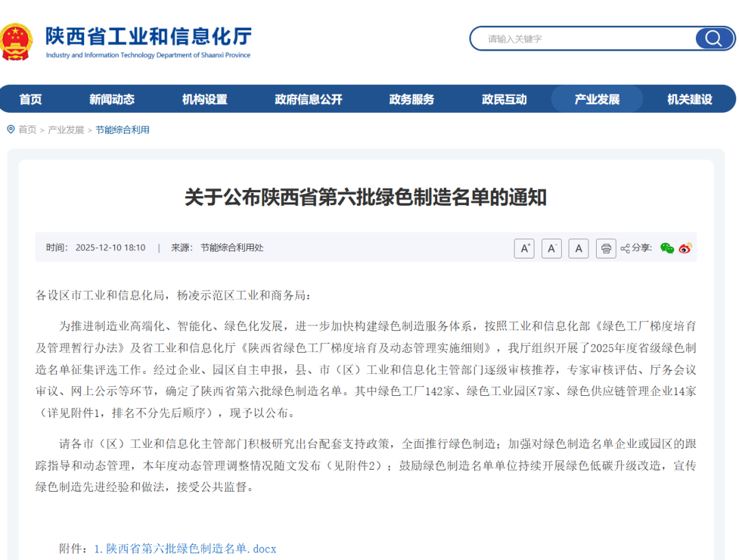This screenshot has height=560, width=739.
Task: Click the national emblem logo
Action: 16,40
